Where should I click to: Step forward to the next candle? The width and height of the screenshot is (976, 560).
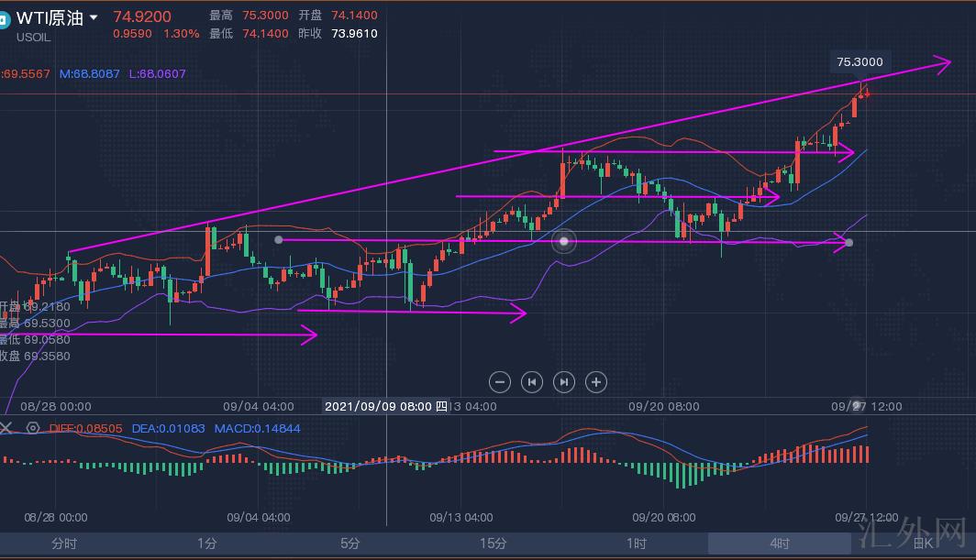pyautogui.click(x=564, y=382)
